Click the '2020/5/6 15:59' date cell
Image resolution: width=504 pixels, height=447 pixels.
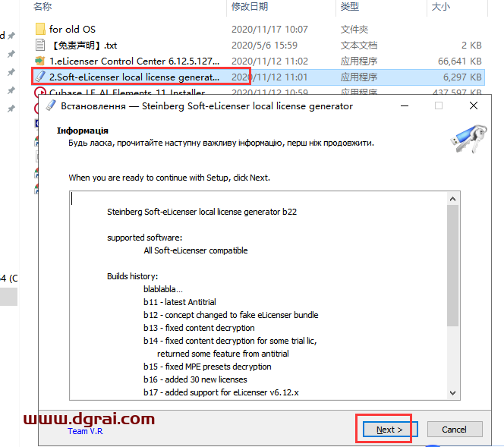pos(265,46)
